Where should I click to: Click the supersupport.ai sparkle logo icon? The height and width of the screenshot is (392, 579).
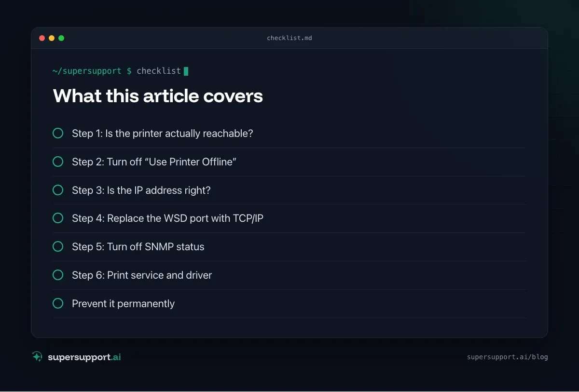[37, 357]
